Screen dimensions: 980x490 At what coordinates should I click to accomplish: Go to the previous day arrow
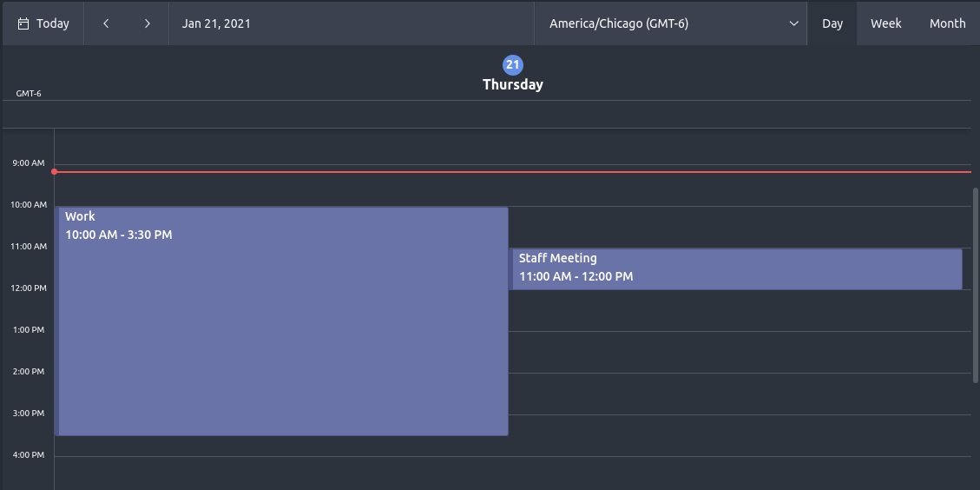pos(106,23)
